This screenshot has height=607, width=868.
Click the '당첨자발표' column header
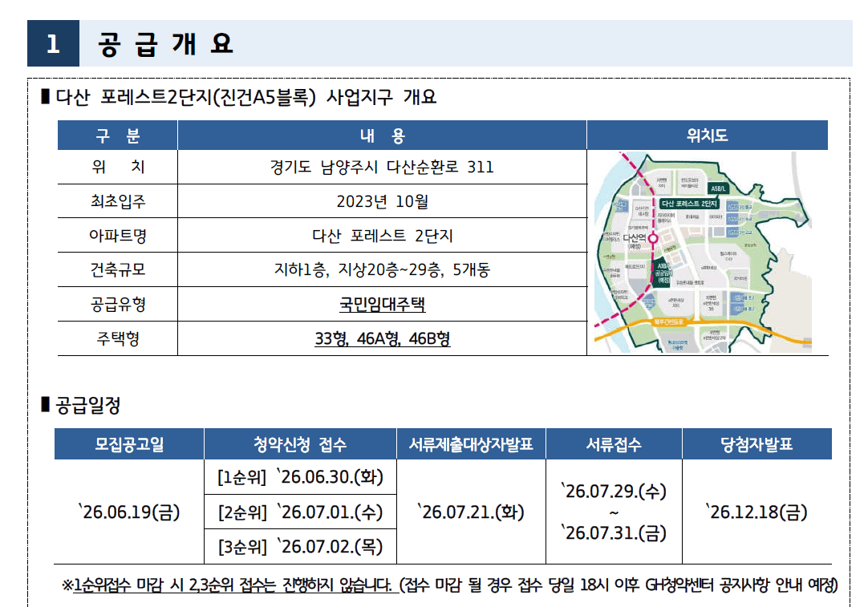(756, 443)
